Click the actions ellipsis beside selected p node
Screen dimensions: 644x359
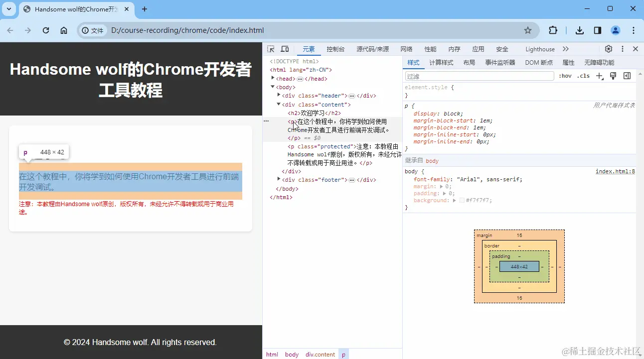pyautogui.click(x=266, y=121)
